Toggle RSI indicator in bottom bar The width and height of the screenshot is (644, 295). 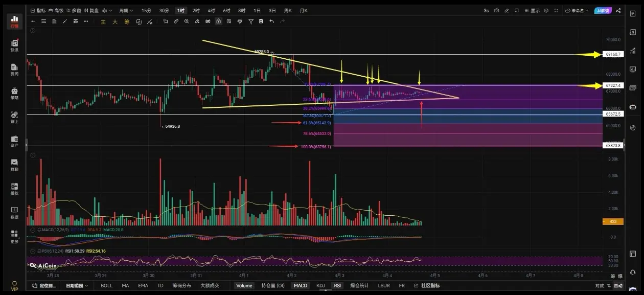[337, 285]
